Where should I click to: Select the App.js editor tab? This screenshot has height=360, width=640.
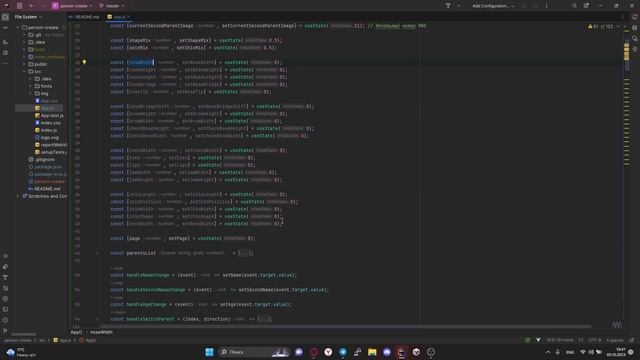pyautogui.click(x=118, y=17)
